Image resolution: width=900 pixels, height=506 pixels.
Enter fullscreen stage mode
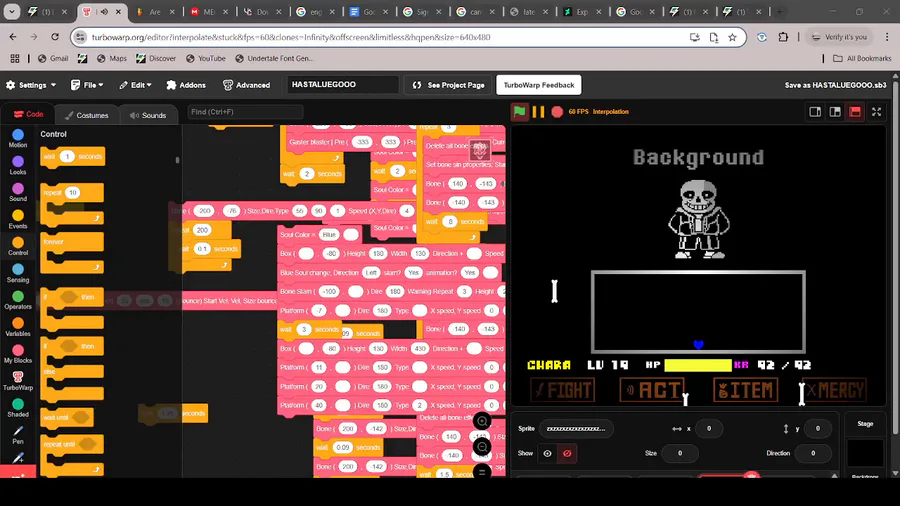[x=876, y=112]
